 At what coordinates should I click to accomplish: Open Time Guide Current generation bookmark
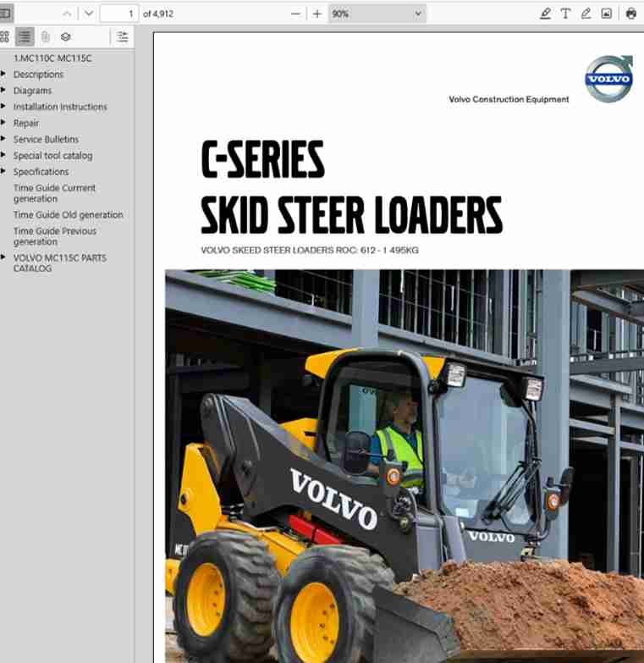tap(54, 193)
